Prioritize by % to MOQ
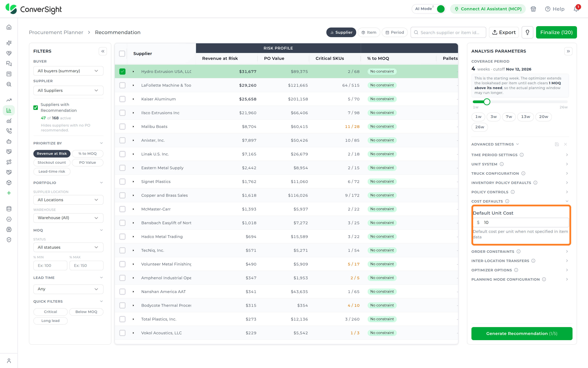This screenshot has width=588, height=368. [x=88, y=154]
